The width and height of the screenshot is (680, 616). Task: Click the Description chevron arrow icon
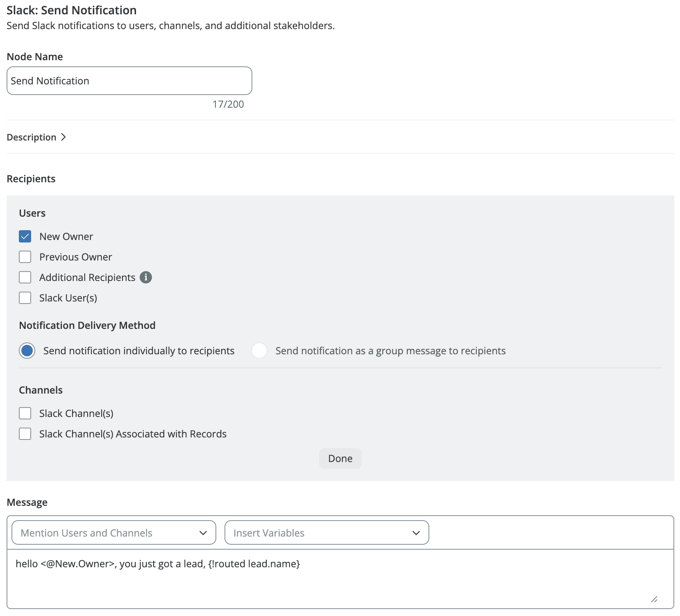click(x=63, y=137)
